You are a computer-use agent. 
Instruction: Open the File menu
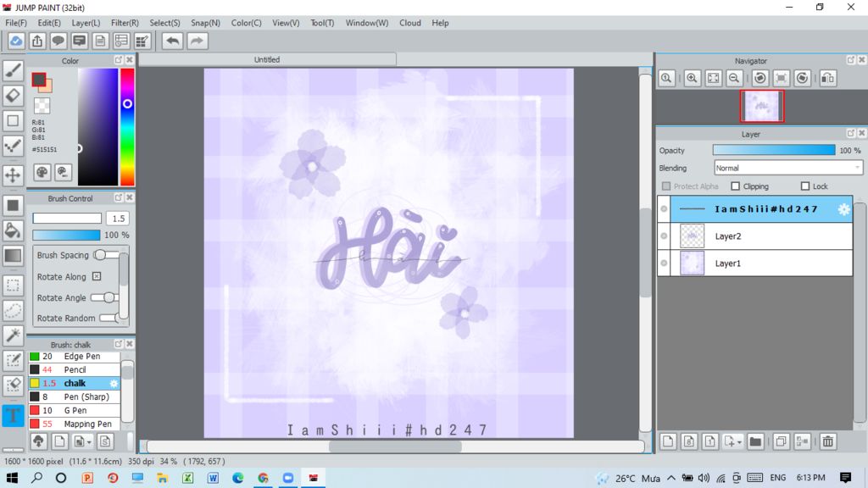tap(16, 23)
